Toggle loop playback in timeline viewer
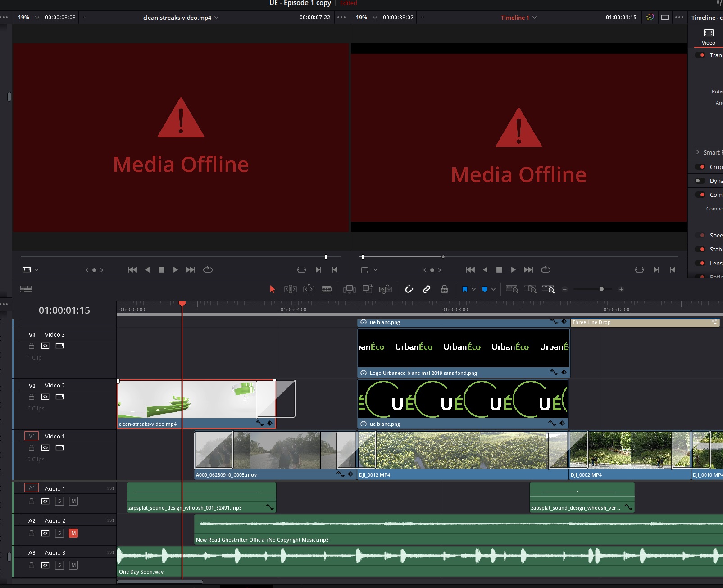 click(x=546, y=269)
